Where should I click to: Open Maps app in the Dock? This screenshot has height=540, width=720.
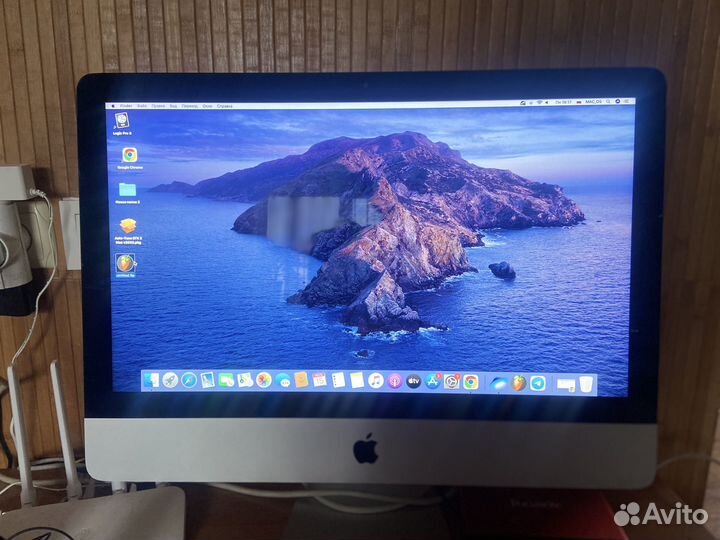tap(245, 381)
